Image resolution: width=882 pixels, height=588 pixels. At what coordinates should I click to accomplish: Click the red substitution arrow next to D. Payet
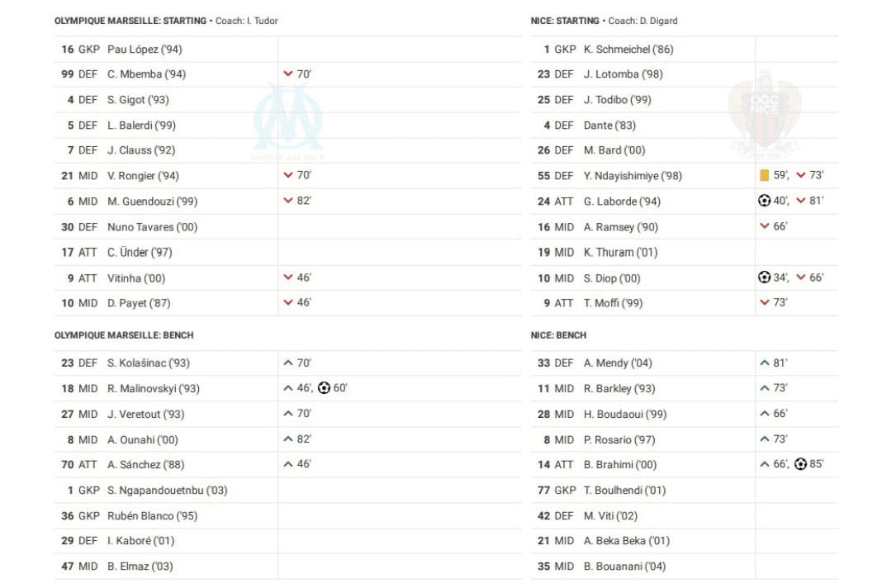(x=288, y=302)
